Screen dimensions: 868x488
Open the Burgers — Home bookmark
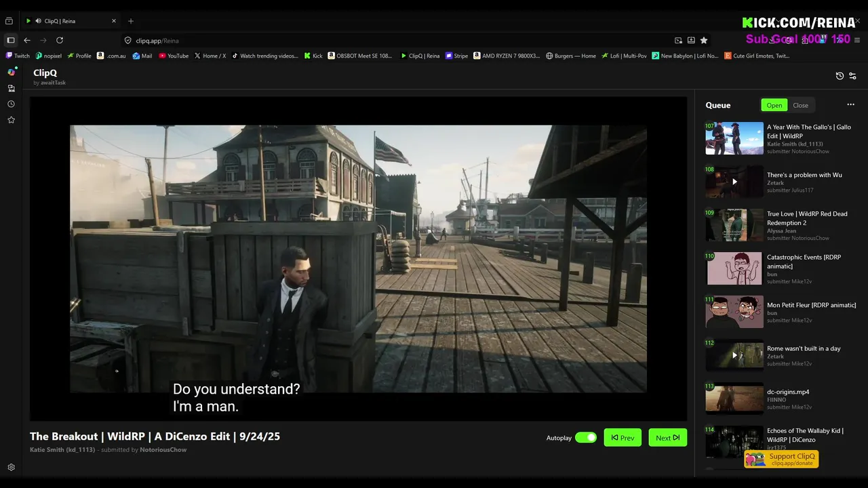[571, 56]
